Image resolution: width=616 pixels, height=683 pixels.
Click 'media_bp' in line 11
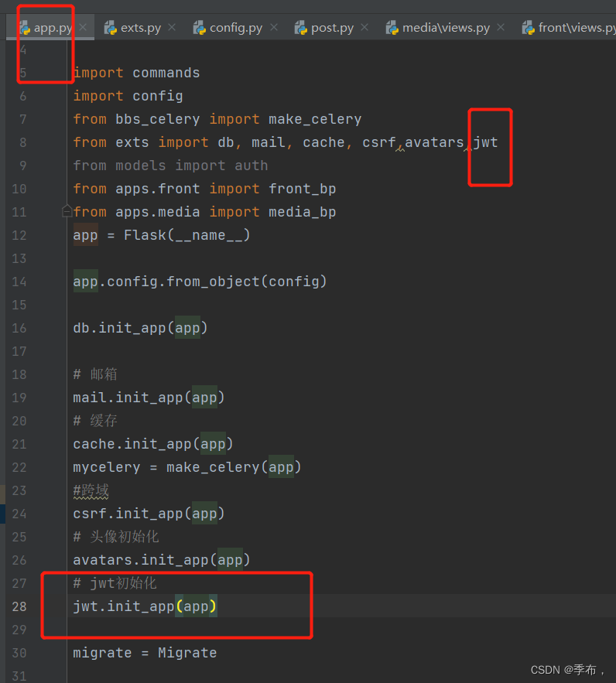click(x=303, y=212)
